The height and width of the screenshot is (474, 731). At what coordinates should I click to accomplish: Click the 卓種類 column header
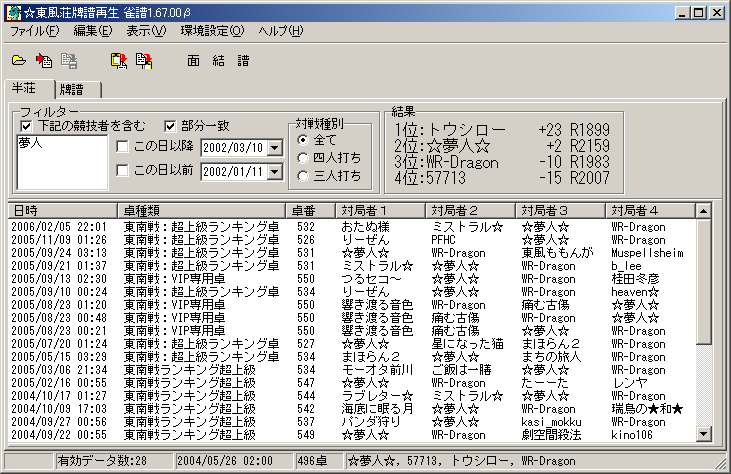tap(203, 210)
